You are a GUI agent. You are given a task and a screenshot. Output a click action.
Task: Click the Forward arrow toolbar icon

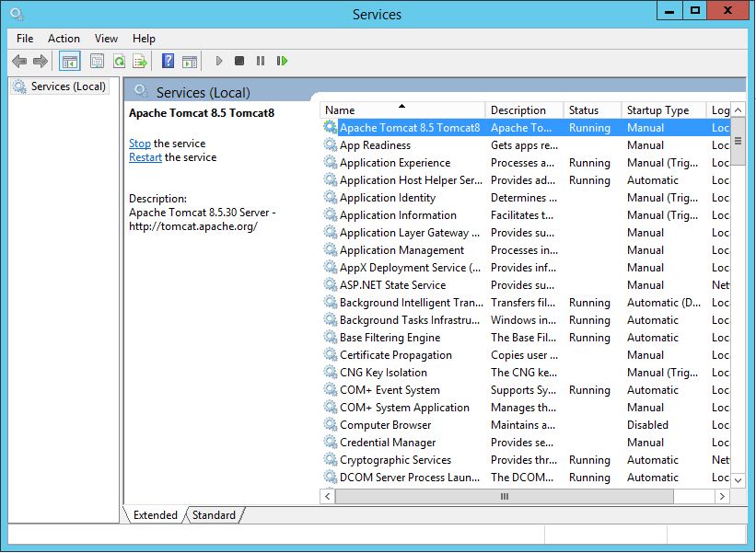coord(40,61)
